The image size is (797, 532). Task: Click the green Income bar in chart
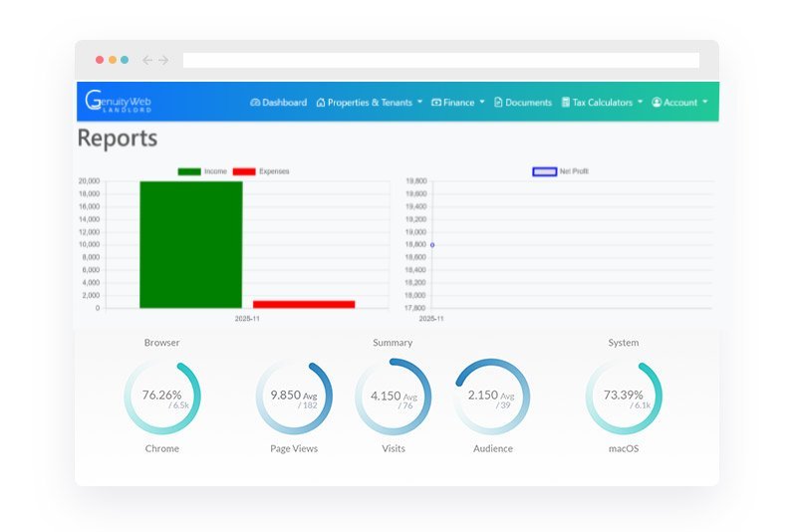coord(190,244)
